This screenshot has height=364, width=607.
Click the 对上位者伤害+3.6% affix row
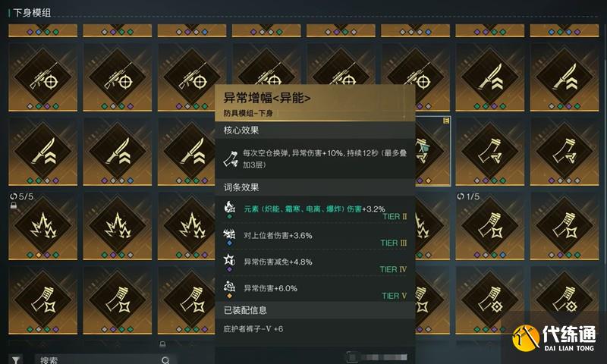click(x=315, y=237)
